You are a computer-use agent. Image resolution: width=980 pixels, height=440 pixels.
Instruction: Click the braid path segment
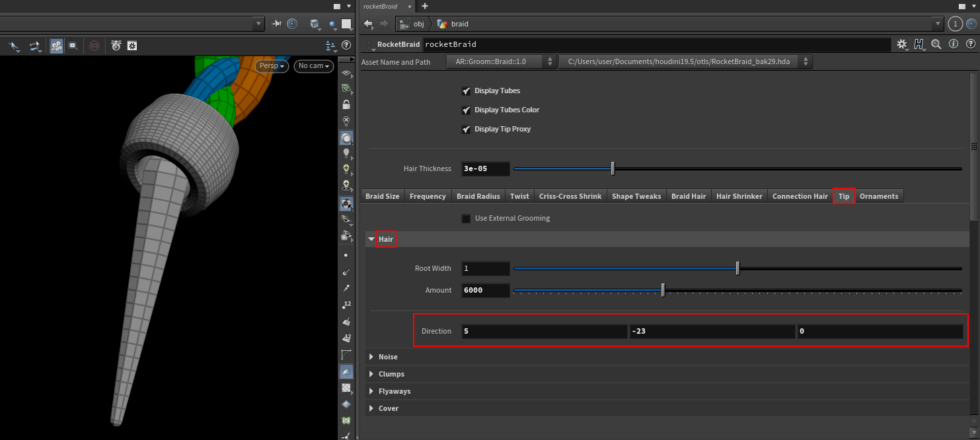453,24
